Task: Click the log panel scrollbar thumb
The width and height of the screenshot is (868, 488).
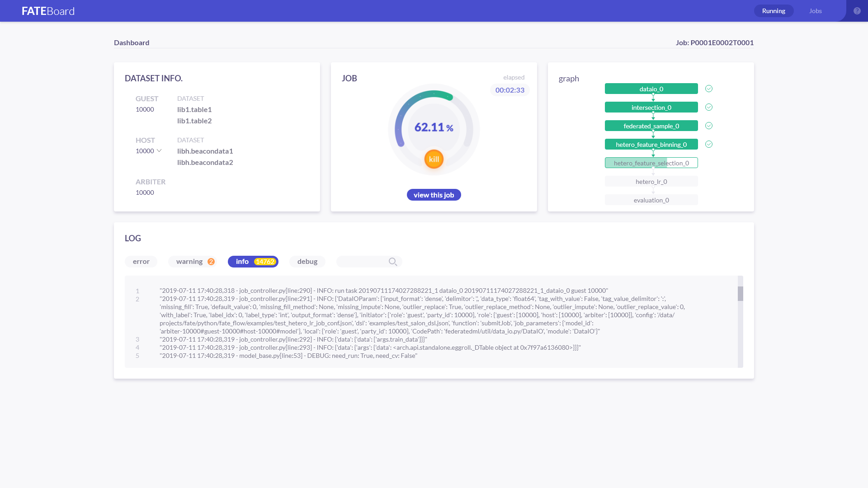Action: coord(740,294)
